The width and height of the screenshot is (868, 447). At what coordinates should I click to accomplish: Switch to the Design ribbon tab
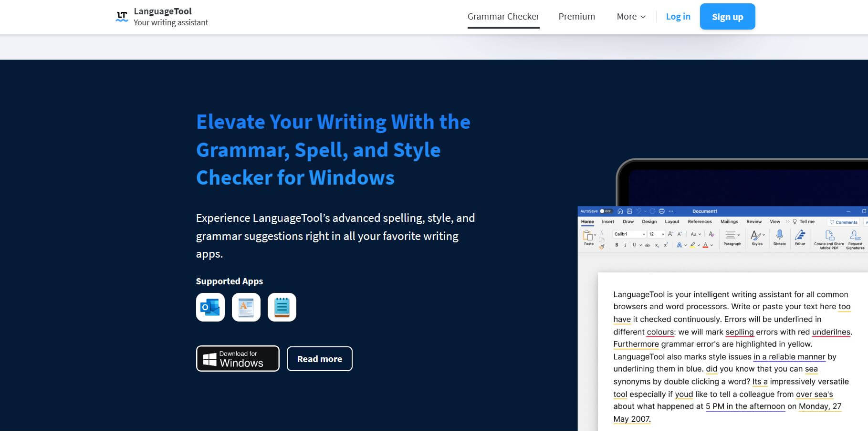[649, 222]
